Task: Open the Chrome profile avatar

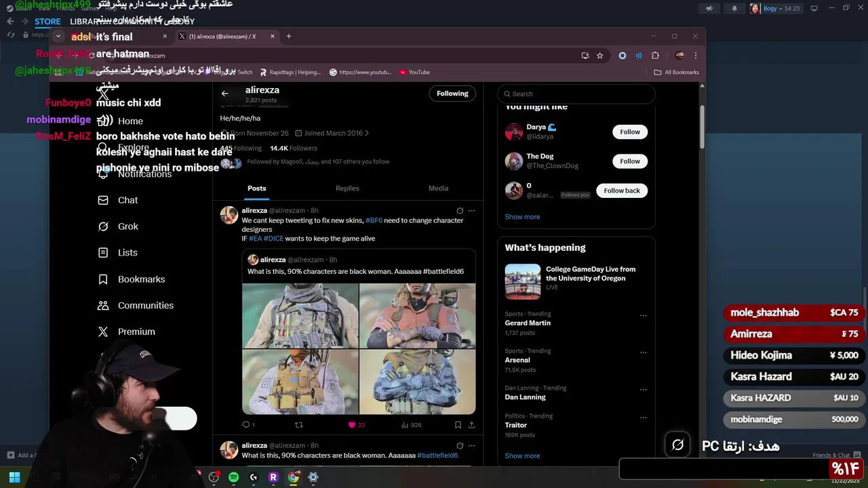Action: 679,56
